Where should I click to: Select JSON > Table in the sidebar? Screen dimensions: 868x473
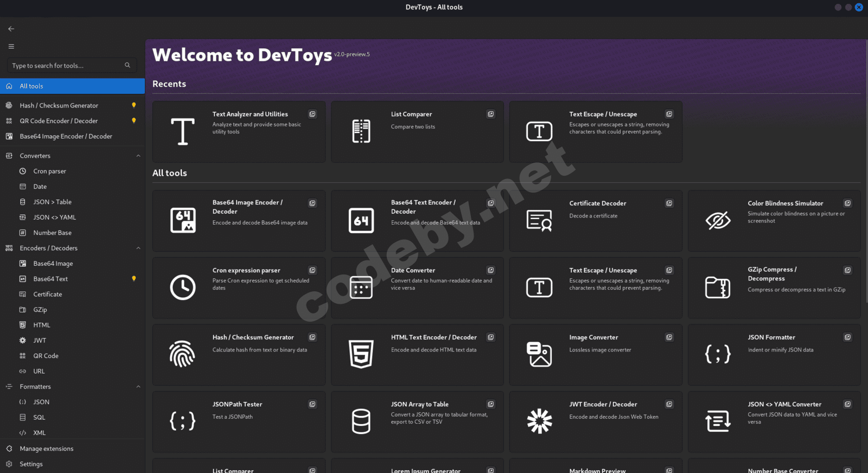72,202
